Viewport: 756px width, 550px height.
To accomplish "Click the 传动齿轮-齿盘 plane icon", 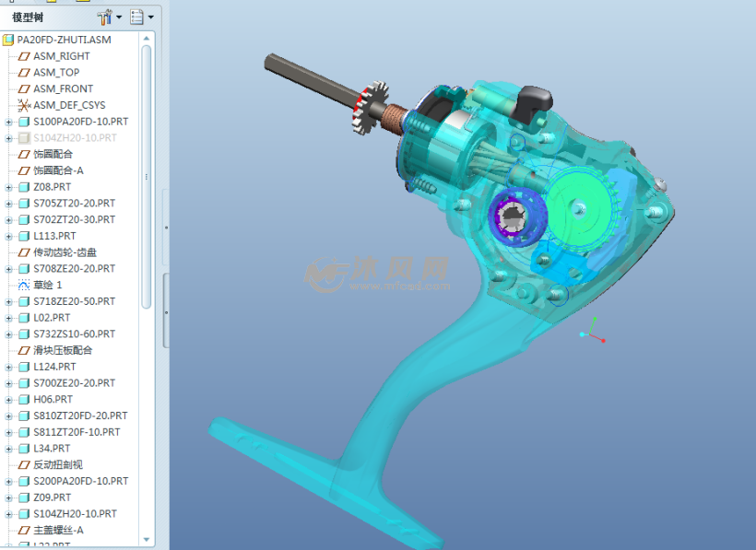I will pos(24,252).
